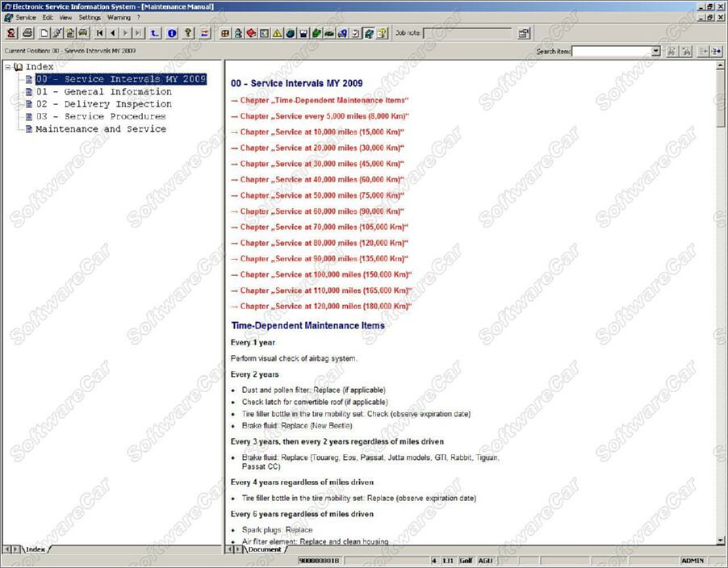728x568 pixels.
Task: Click the printer icon in toolbar
Action: pos(27,33)
